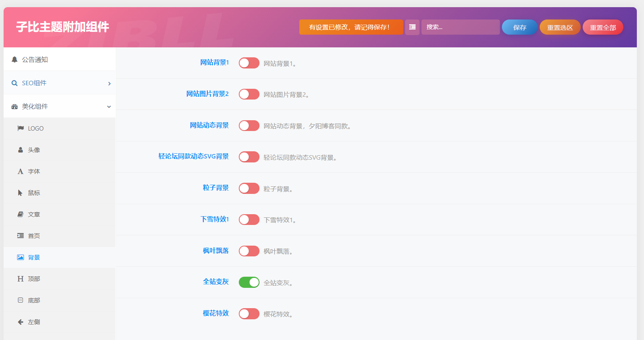
Task: Click the 樱花特效 option label
Action: [x=216, y=313]
